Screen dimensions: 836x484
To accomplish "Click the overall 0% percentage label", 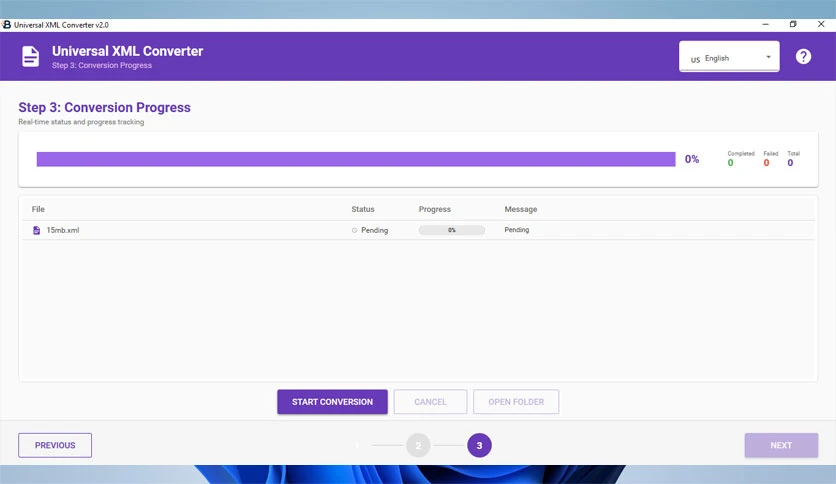I will (692, 159).
